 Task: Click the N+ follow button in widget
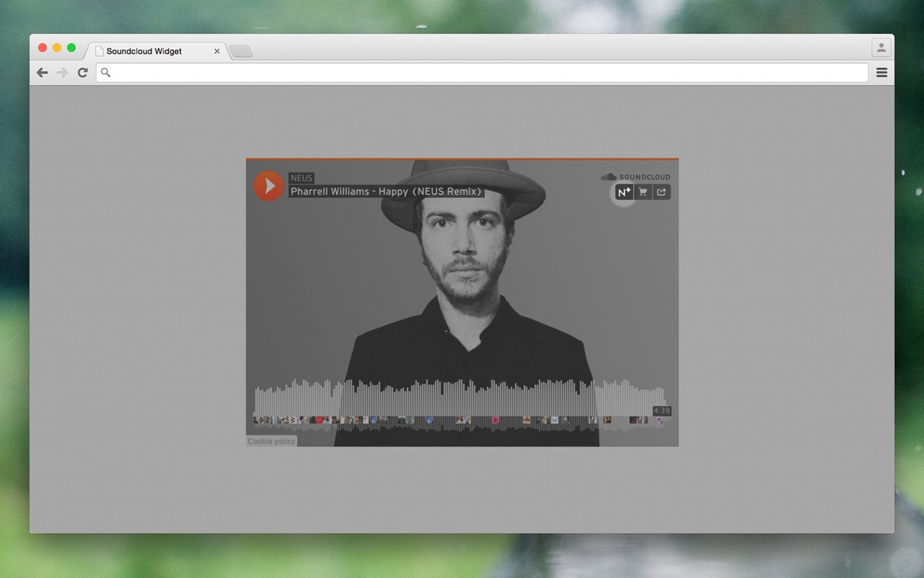[x=624, y=192]
